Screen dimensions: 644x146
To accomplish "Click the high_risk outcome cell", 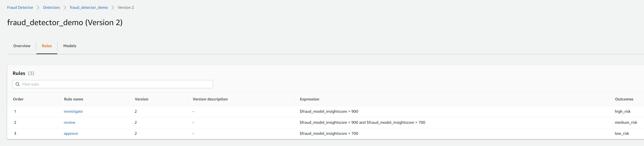I will pos(623,111).
